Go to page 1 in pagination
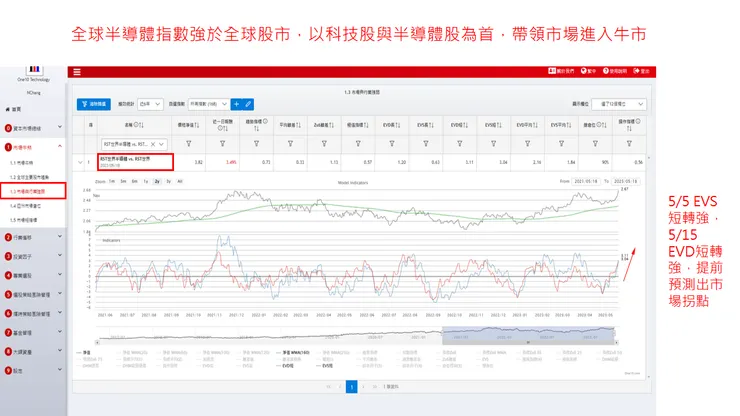 coord(352,387)
